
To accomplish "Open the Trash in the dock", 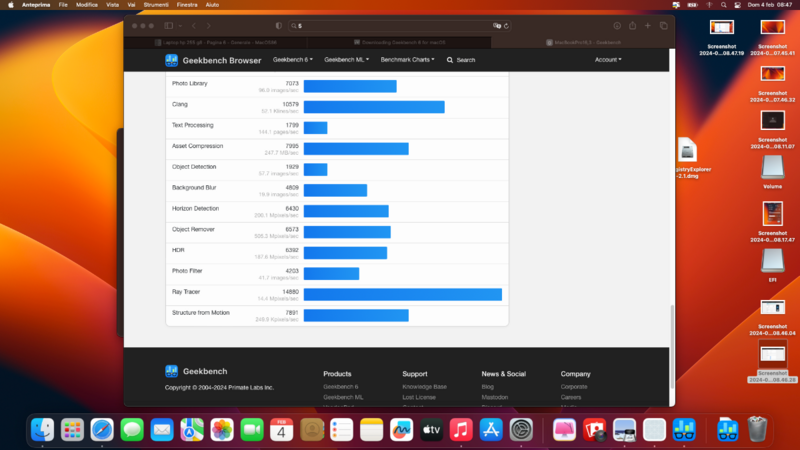I will click(757, 430).
